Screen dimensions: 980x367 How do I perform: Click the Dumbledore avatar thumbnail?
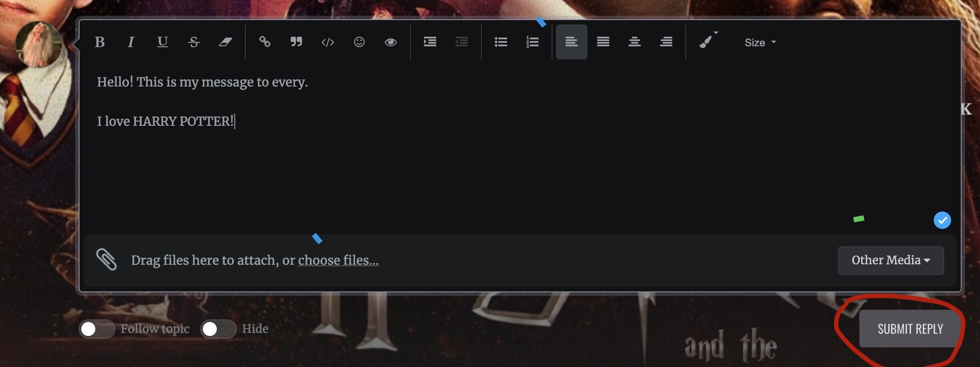point(38,45)
